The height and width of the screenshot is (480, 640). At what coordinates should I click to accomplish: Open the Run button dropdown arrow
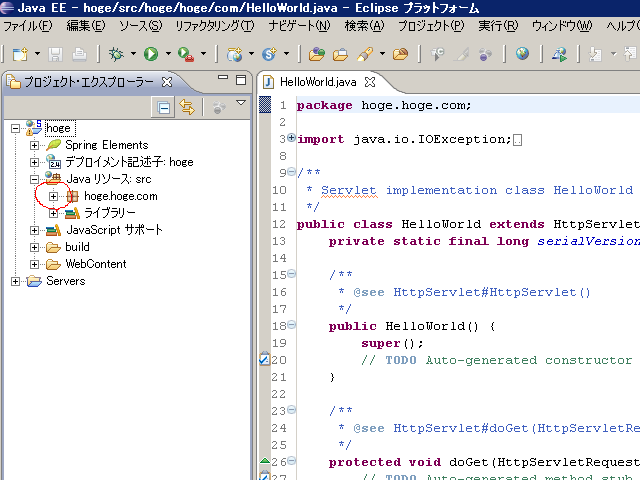(166, 54)
